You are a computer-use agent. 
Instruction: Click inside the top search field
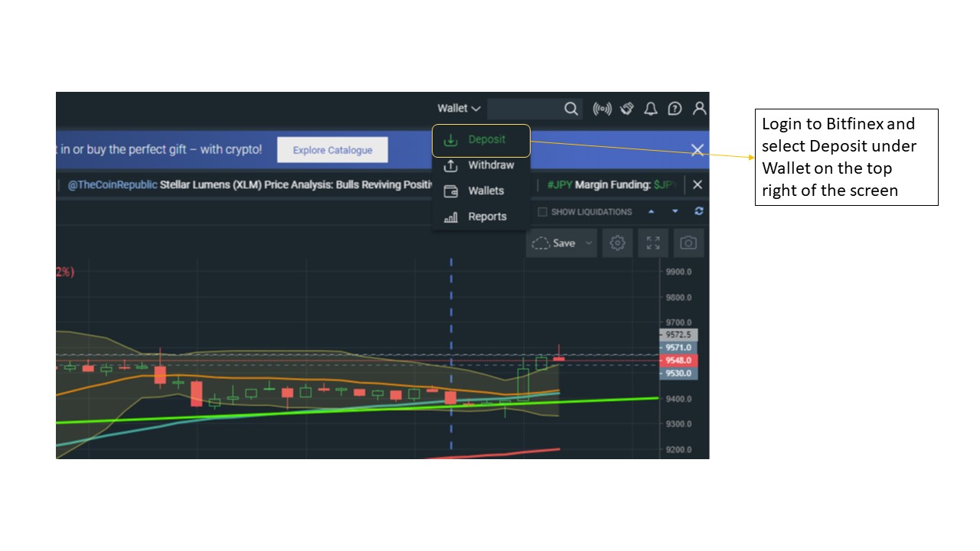(524, 109)
